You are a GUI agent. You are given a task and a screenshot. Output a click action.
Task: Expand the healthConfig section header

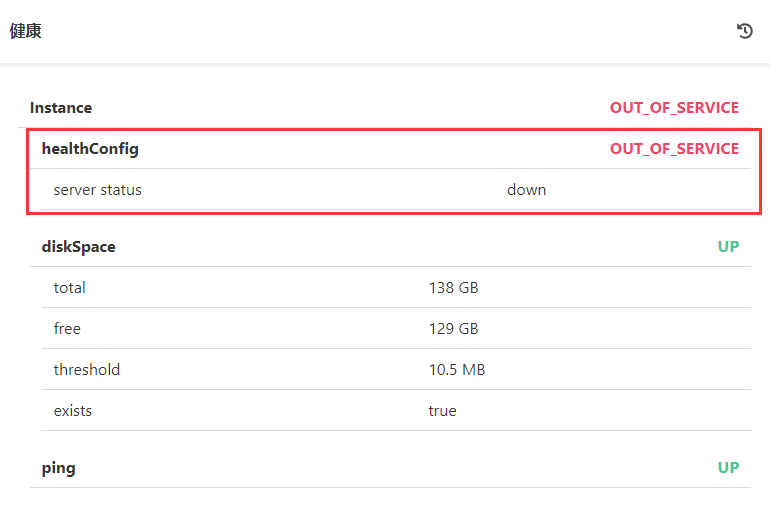(90, 149)
